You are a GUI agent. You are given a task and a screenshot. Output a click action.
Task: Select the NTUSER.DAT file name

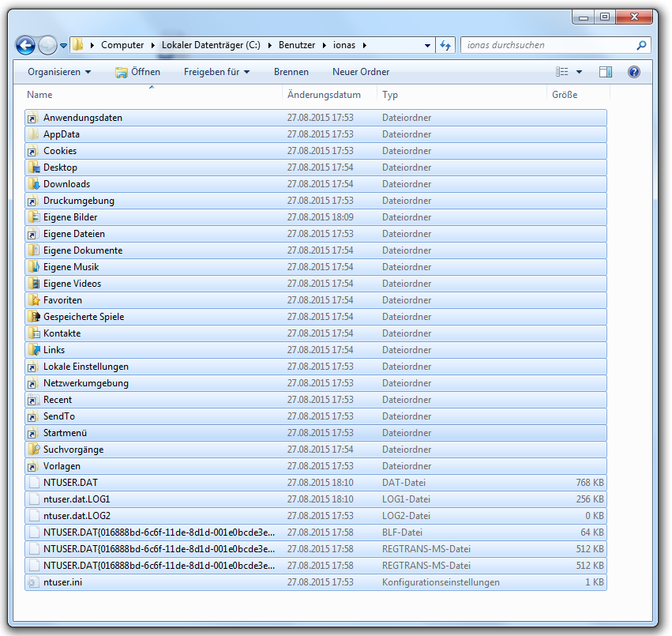tap(70, 483)
